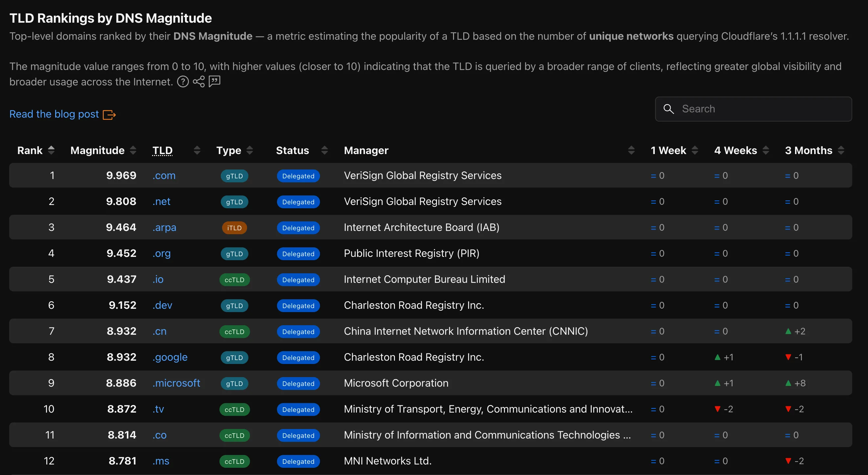Open the .net TLD link
Viewport: 868px width, 475px height.
click(x=161, y=201)
